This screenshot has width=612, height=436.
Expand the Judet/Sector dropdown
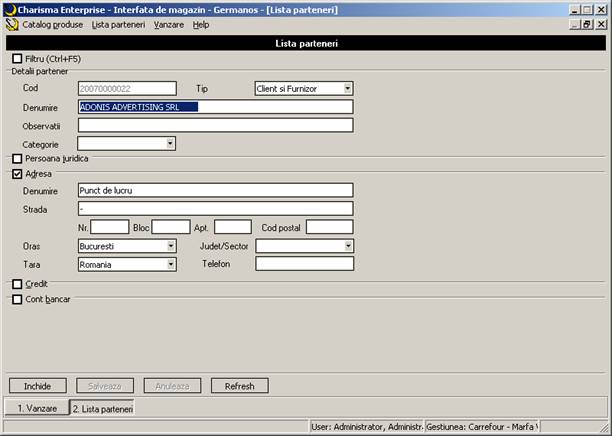348,246
